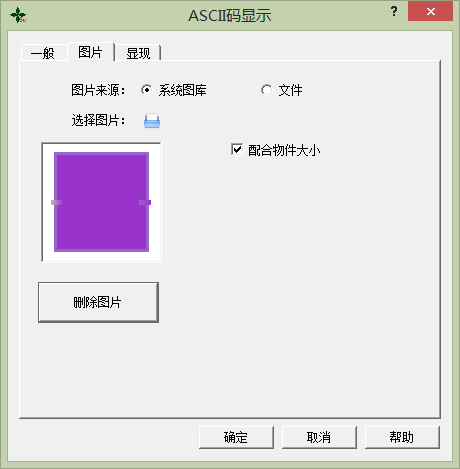Click the 选择图片 label
460x469 pixels.
coord(98,120)
